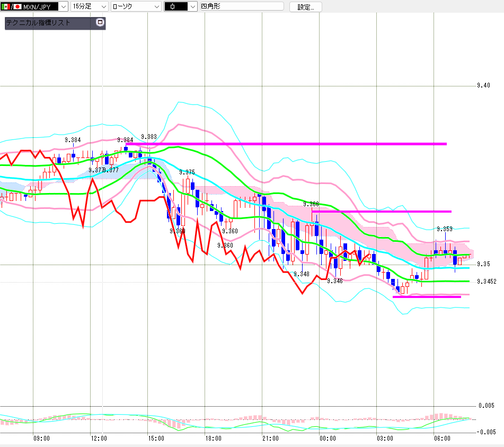The width and height of the screenshot is (504, 447).
Task: Select the テクニカル指標リスト panel title
Action: coord(38,22)
